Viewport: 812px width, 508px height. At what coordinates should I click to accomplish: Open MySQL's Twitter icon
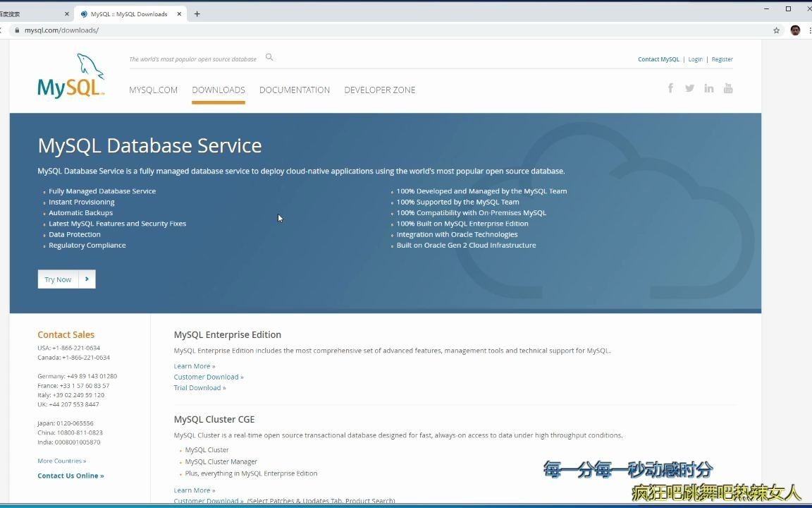tap(689, 87)
